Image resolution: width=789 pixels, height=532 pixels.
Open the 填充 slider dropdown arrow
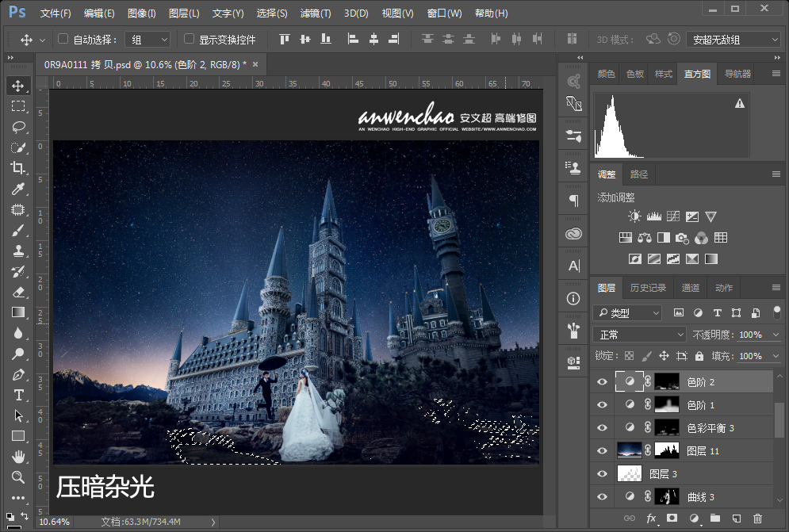coord(776,356)
